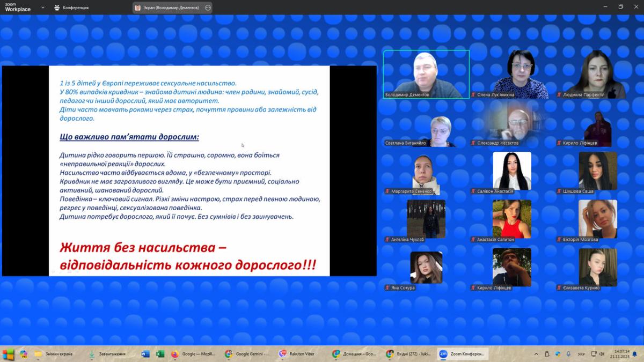The width and height of the screenshot is (644, 362).
Task: Switch the УКР keyboard language indicator
Action: tap(581, 354)
